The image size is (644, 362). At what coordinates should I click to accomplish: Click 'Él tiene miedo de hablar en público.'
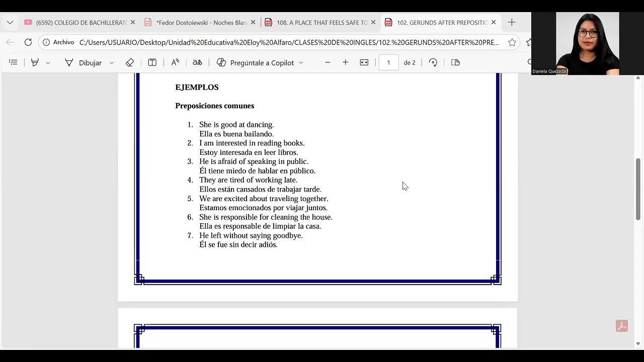258,171
